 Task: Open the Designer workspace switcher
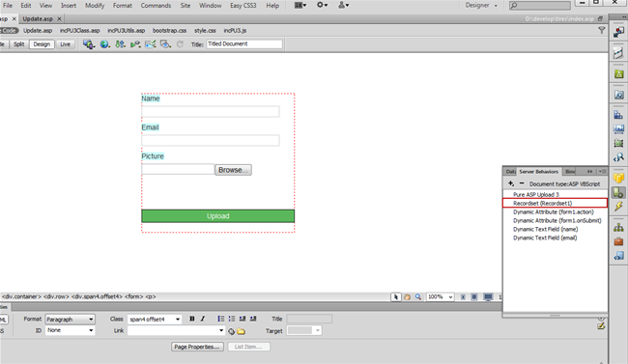click(481, 5)
